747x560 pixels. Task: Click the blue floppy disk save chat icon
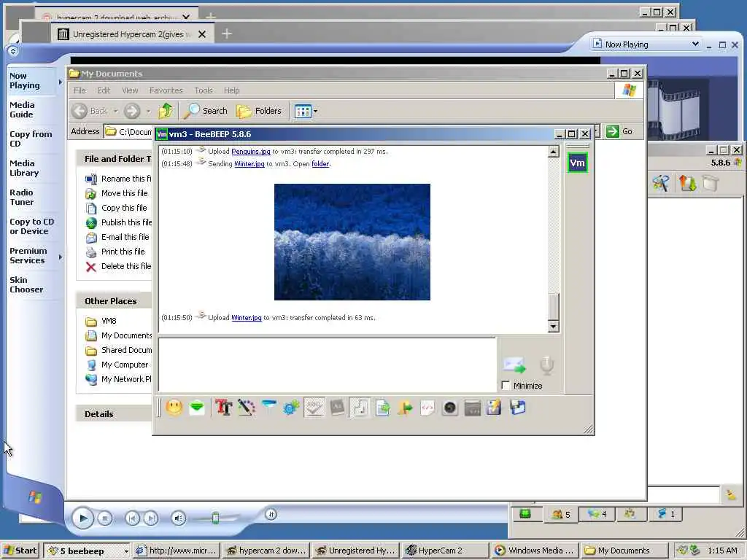click(x=517, y=408)
